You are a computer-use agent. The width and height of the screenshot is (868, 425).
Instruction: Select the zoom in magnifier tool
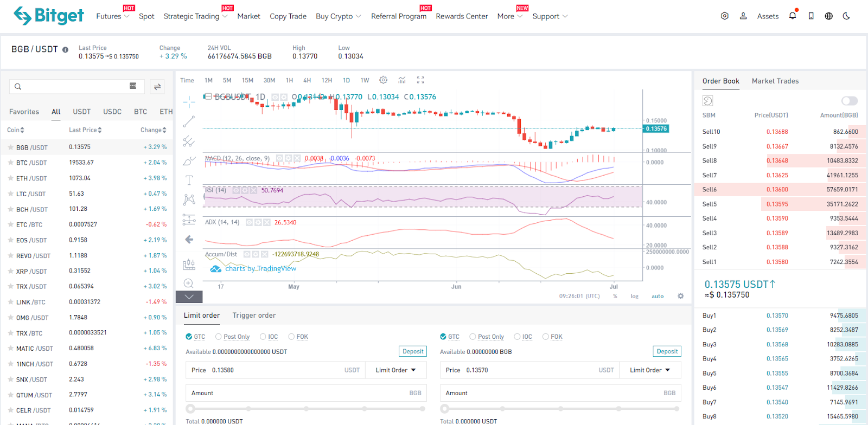click(x=189, y=284)
